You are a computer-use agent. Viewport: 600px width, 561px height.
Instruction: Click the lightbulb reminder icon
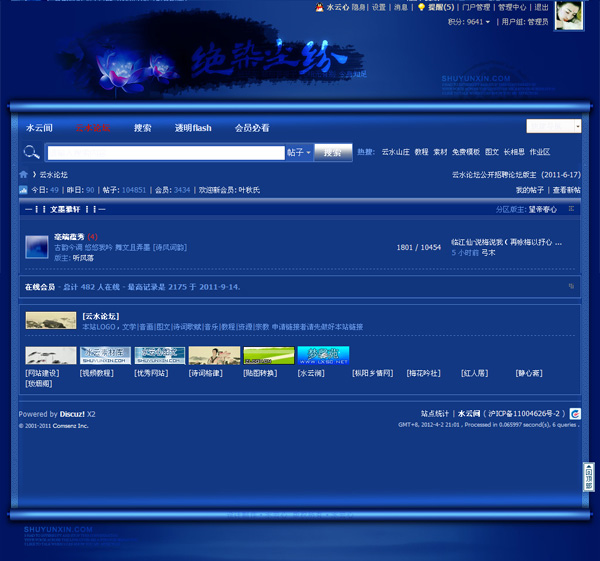[x=421, y=7]
